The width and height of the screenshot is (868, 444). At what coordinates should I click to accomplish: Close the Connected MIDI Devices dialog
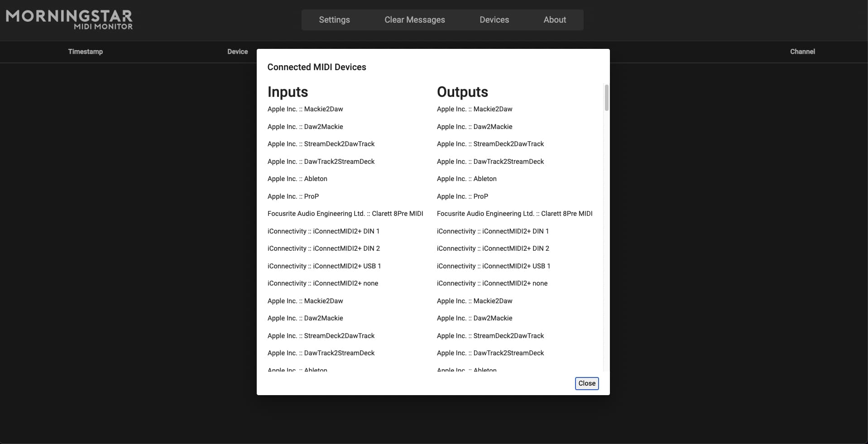587,383
